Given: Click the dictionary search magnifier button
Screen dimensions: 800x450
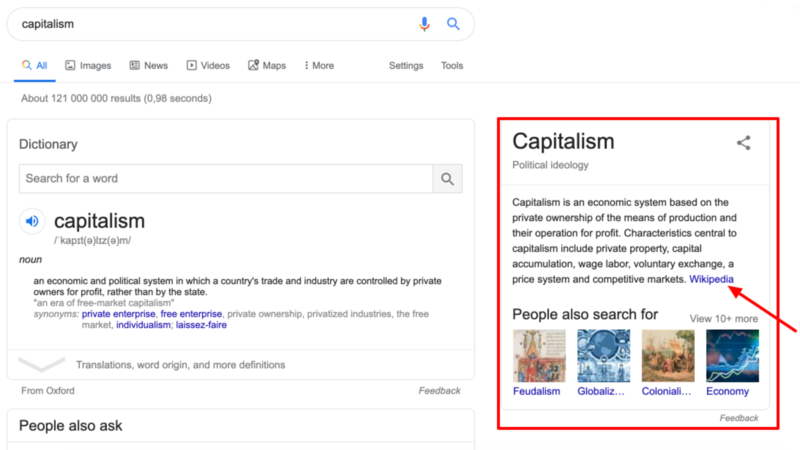Looking at the screenshot, I should (447, 179).
